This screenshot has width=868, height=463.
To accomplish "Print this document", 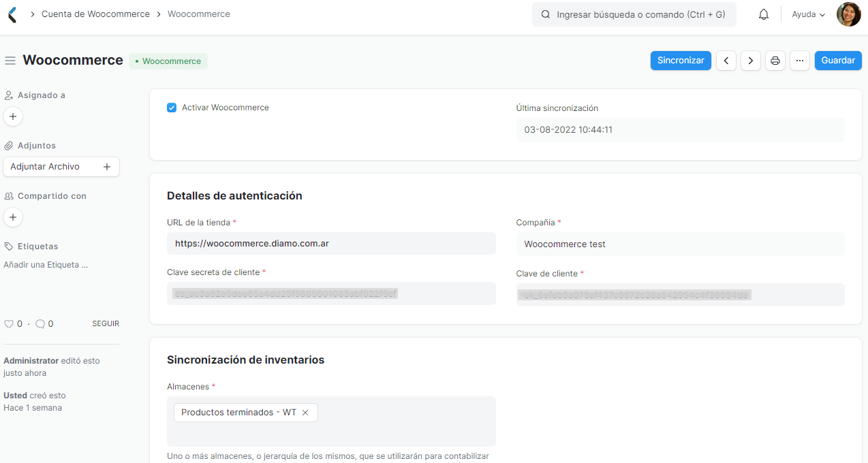I will 775,61.
